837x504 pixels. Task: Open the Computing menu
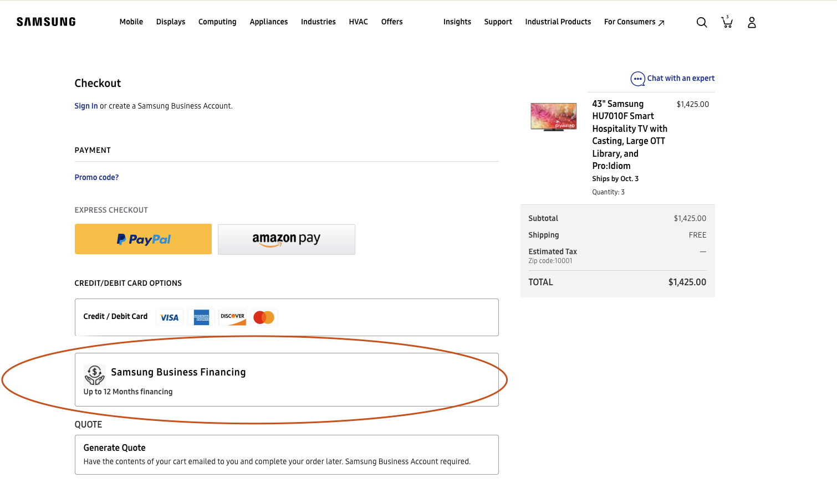pos(217,22)
